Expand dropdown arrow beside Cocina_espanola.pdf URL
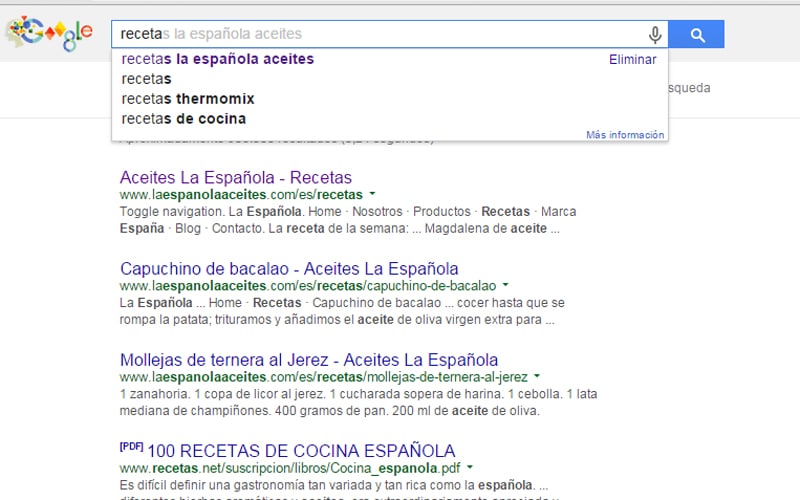The height and width of the screenshot is (500, 800). coord(470,467)
